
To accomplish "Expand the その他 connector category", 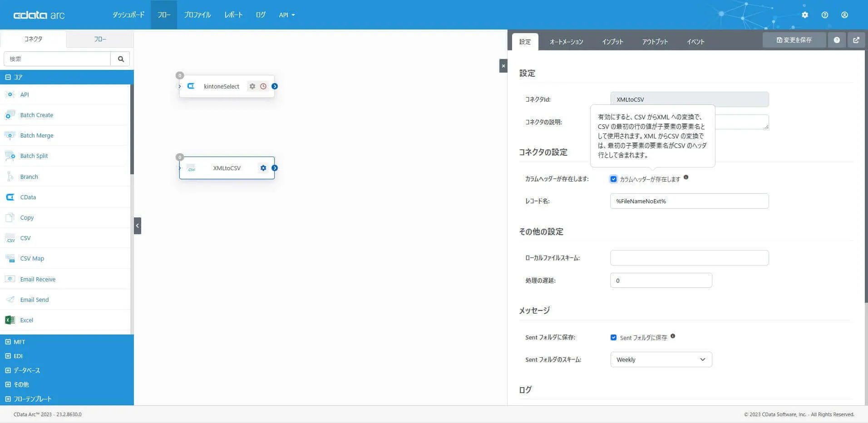I will point(67,384).
